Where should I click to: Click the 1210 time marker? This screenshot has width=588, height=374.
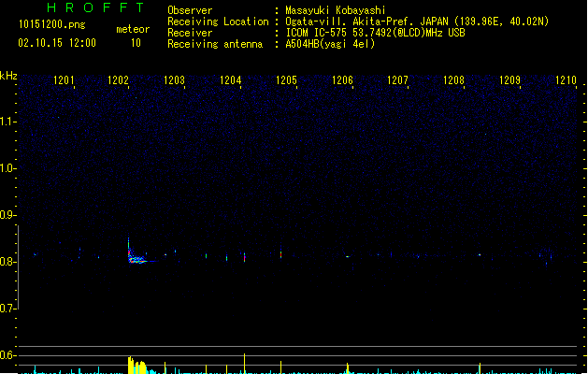tap(566, 80)
